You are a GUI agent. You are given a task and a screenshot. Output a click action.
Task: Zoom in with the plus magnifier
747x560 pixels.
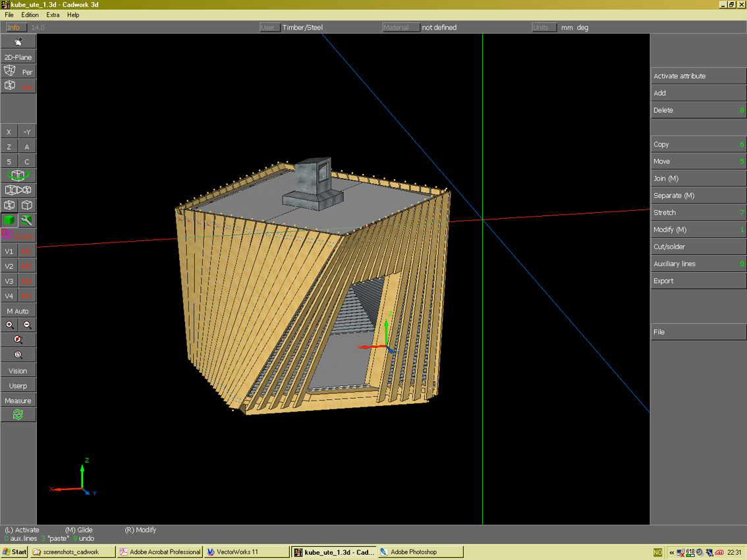(x=9, y=325)
